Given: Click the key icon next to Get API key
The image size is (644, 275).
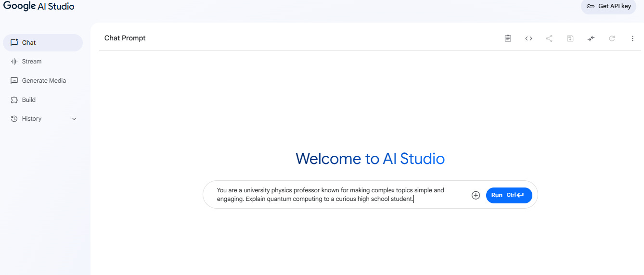Looking at the screenshot, I should point(590,6).
